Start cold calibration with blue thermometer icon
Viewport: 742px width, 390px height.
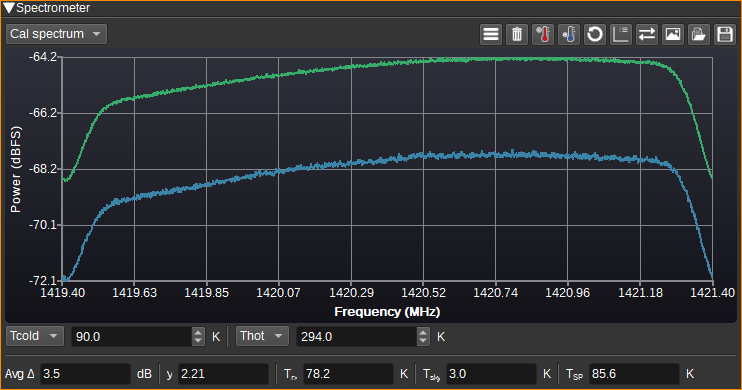click(569, 35)
